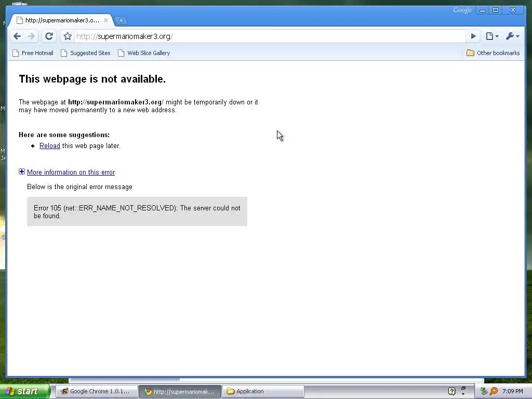
Task: Open the Windows start menu
Action: pos(24,392)
